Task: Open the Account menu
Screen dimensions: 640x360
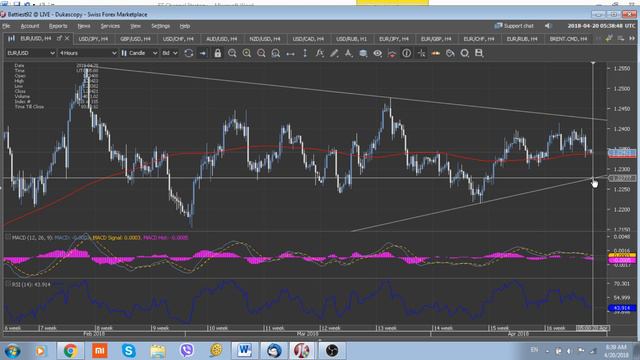Action: point(30,26)
